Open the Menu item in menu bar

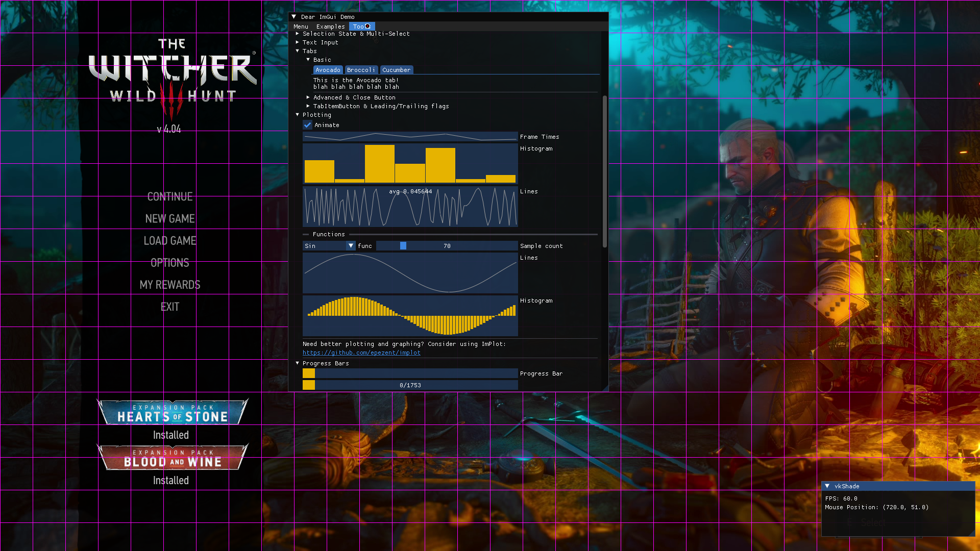pyautogui.click(x=301, y=27)
